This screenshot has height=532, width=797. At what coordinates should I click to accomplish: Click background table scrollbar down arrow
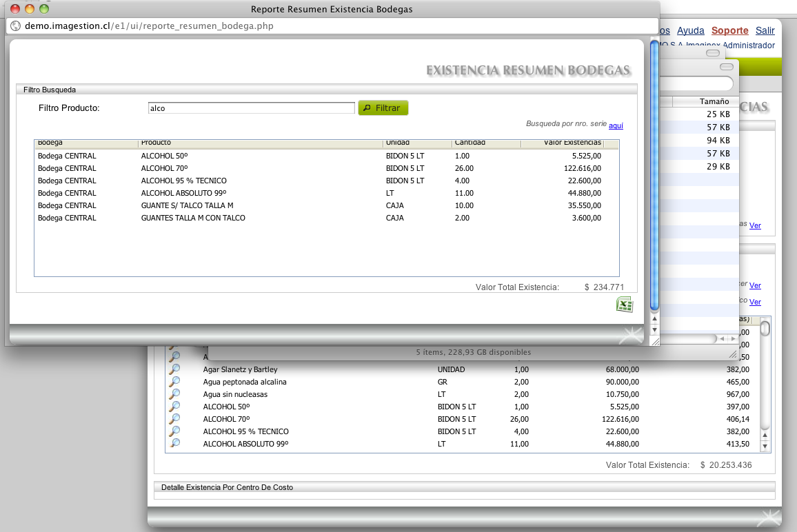(765, 447)
